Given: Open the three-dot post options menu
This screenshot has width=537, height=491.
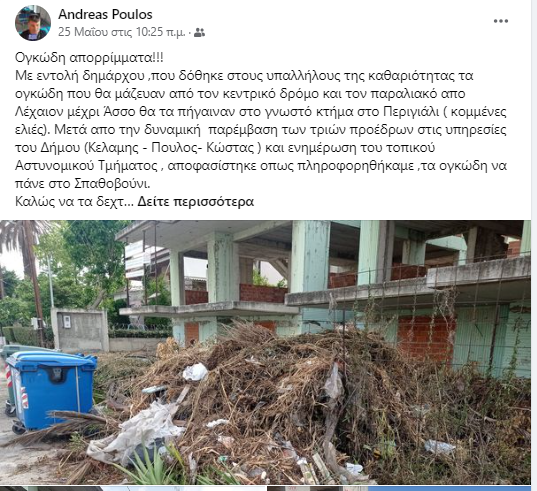Looking at the screenshot, I should point(501,21).
